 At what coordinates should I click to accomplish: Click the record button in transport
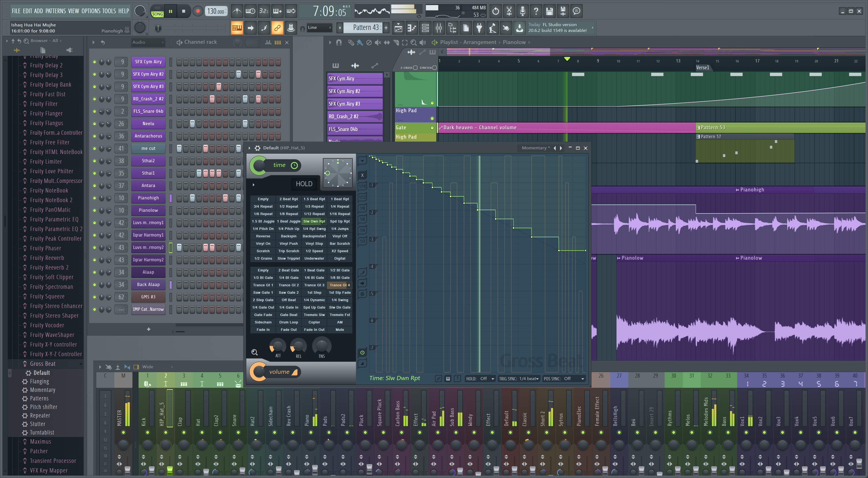click(198, 11)
